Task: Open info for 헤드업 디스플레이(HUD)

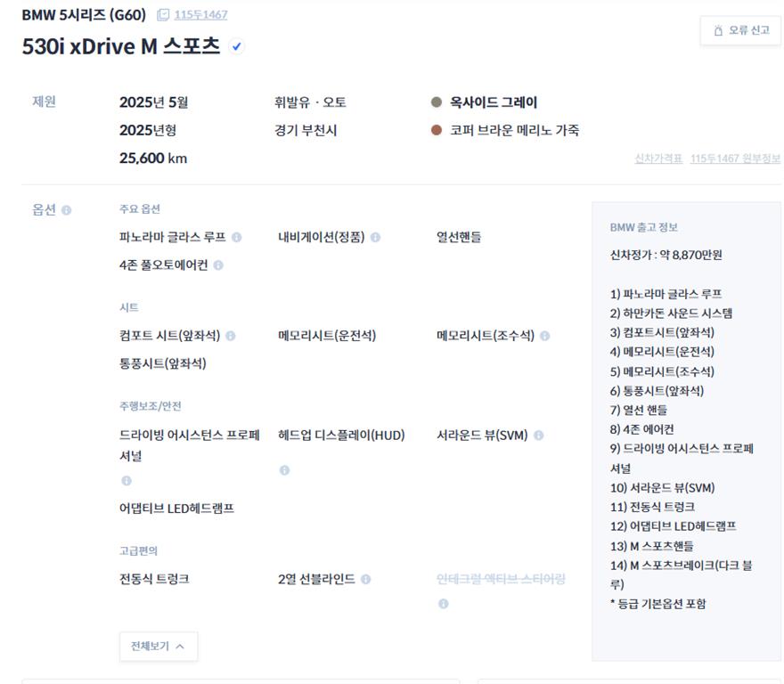Action: (x=283, y=472)
